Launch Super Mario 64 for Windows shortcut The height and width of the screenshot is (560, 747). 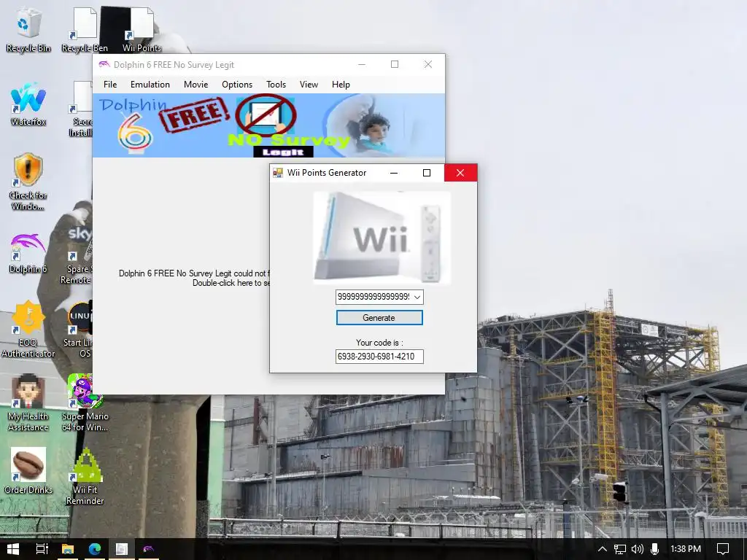(x=85, y=402)
